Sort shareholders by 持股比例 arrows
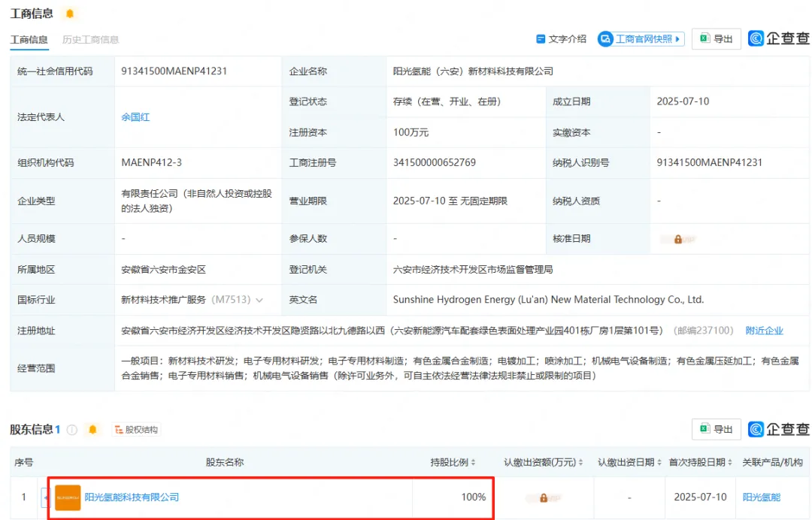The height and width of the screenshot is (520, 812). click(474, 462)
